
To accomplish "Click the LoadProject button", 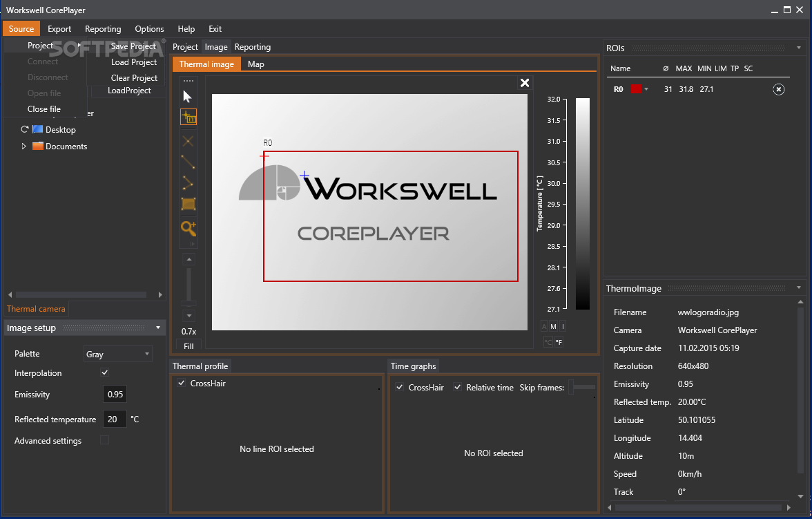I will (130, 91).
